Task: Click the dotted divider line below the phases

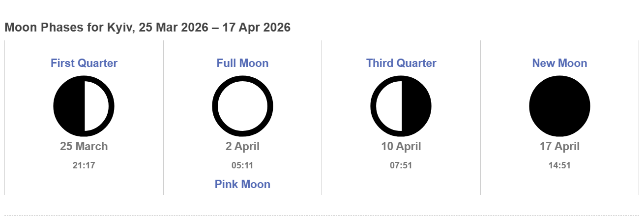Action: (x=322, y=215)
